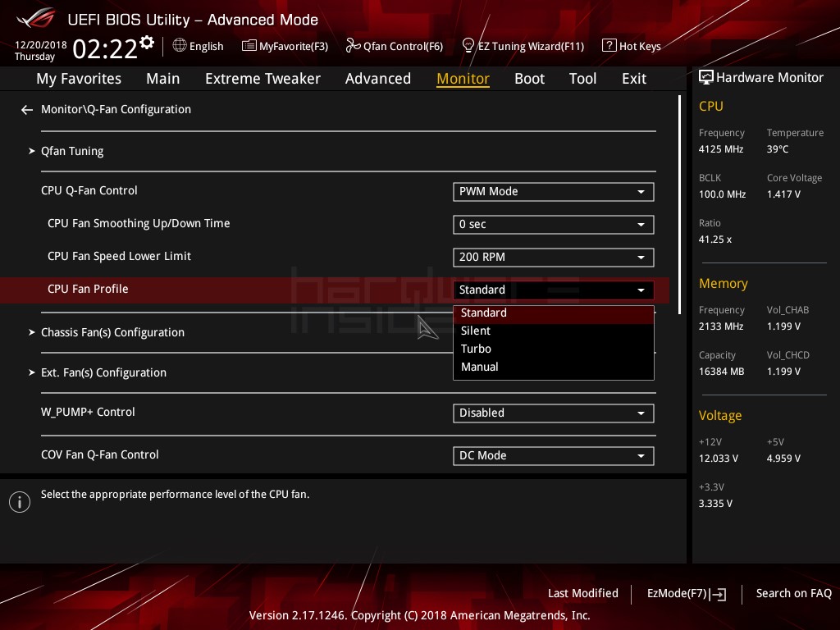
Task: Select Standard in the fan profile list
Action: pos(554,313)
